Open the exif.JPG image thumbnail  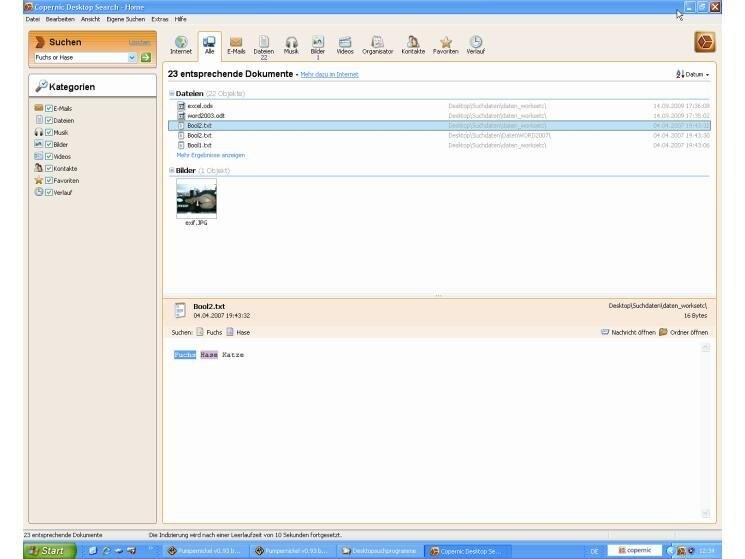196,199
